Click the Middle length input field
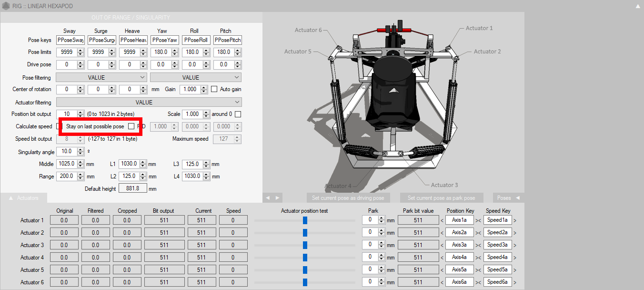The height and width of the screenshot is (290, 644). tap(66, 164)
